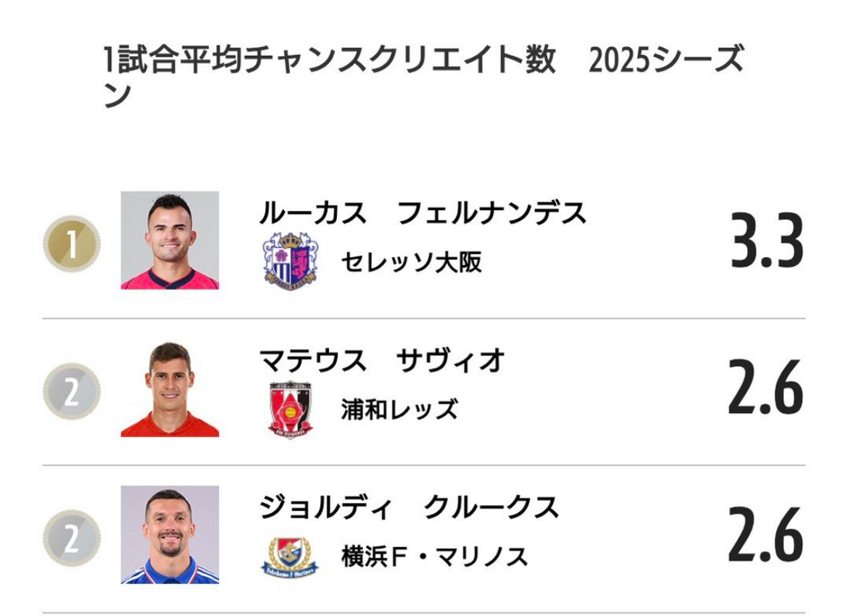Click the 3.3 stat value

[x=767, y=243]
